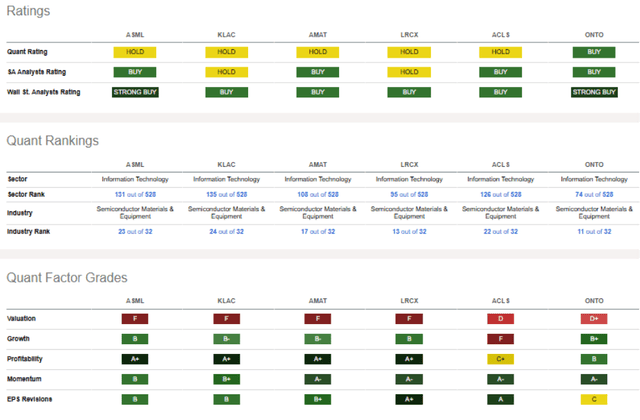Open ASML sector rank 131 out of 528

coord(135,194)
